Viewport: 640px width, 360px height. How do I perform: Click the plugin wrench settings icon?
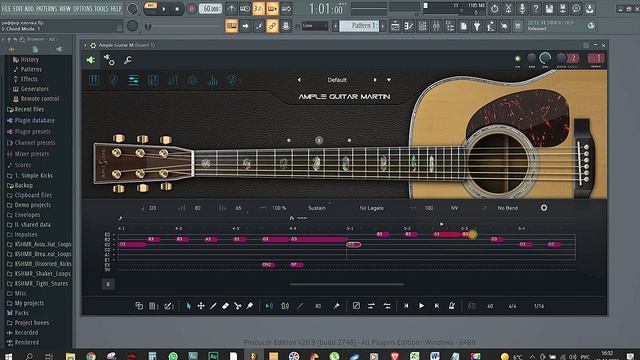click(128, 60)
